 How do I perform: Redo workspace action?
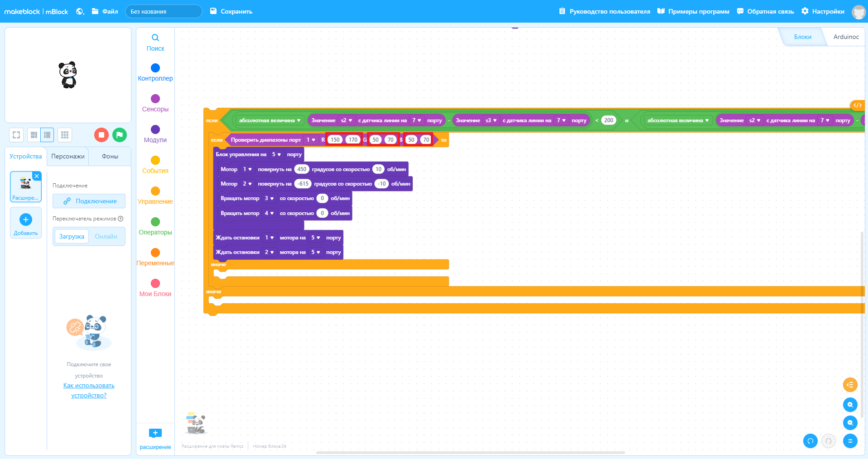[829, 441]
